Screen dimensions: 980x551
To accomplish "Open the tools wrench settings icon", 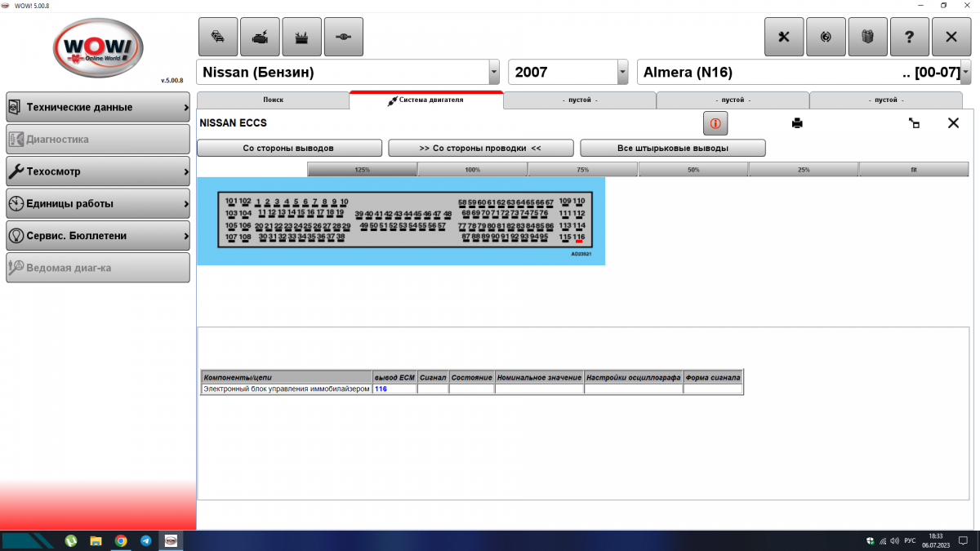I will click(x=784, y=37).
